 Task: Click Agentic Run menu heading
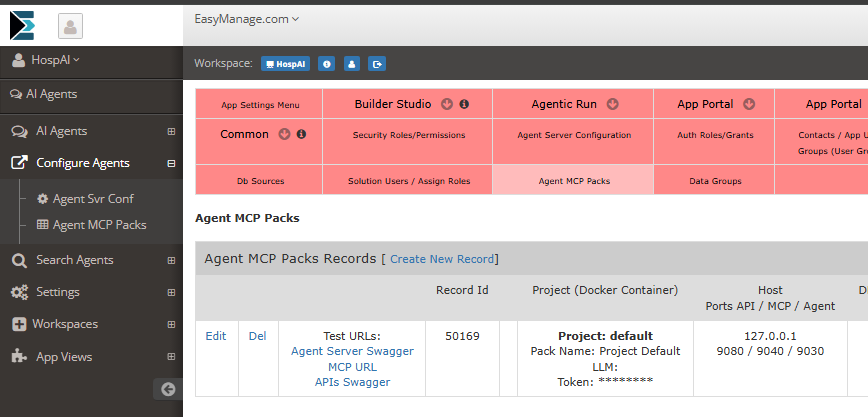pyautogui.click(x=564, y=104)
